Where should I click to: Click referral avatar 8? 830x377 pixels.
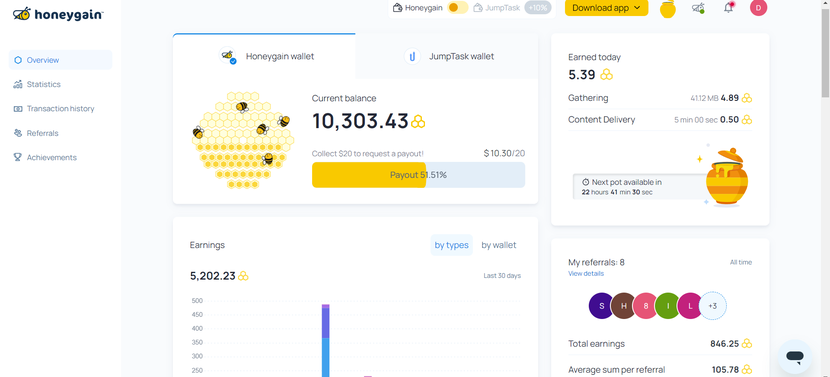646,306
